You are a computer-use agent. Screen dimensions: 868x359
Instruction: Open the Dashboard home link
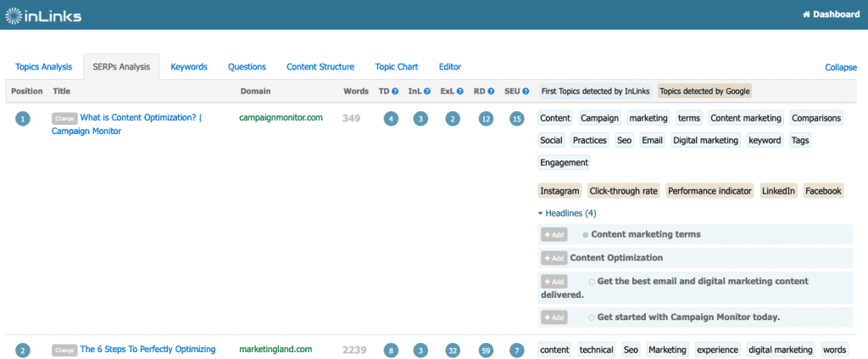point(831,14)
